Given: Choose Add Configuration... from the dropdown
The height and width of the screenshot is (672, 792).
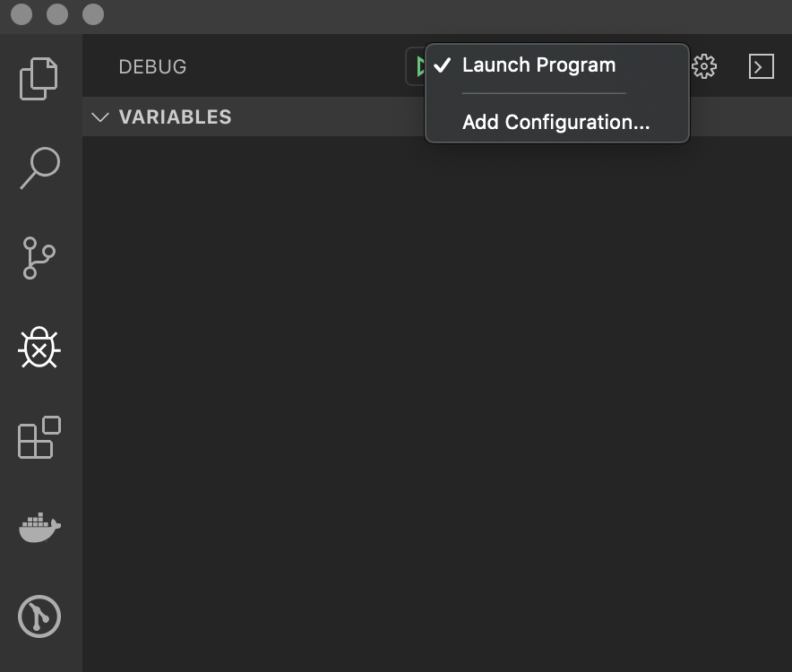Looking at the screenshot, I should 555,122.
